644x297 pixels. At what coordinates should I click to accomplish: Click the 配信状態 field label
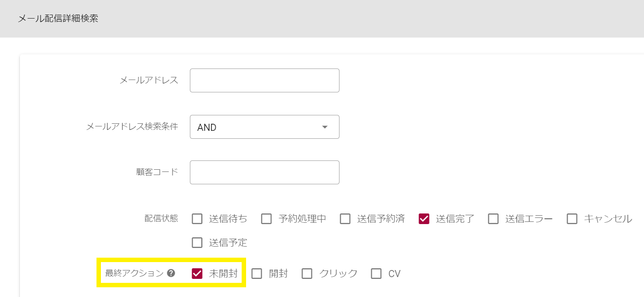161,218
